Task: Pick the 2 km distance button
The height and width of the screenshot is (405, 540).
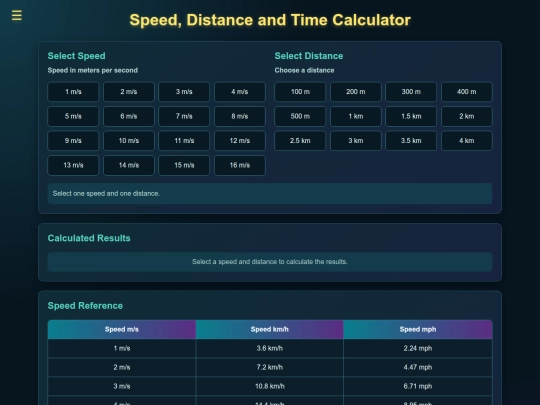Action: [467, 116]
